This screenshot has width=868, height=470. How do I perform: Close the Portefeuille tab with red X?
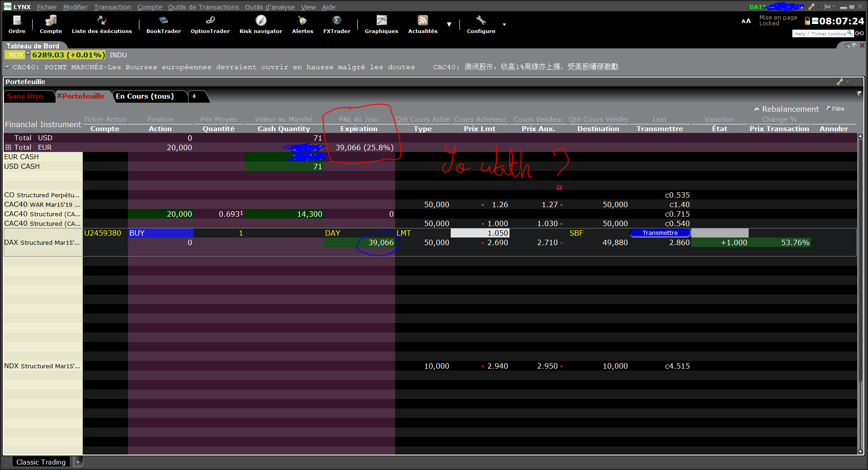(59, 96)
